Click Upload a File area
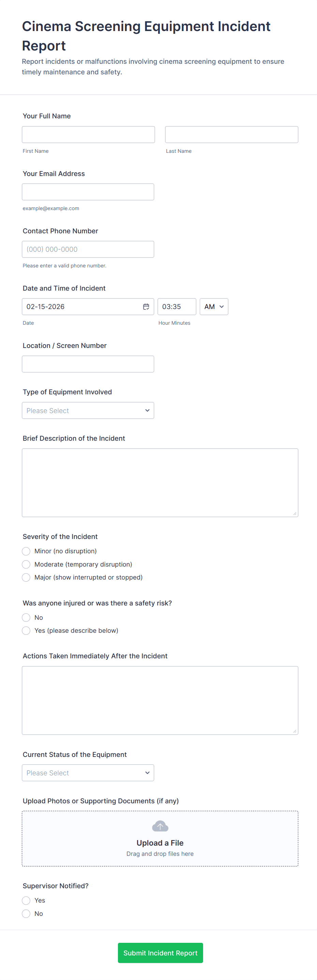This screenshot has height=980, width=317. pos(160,843)
